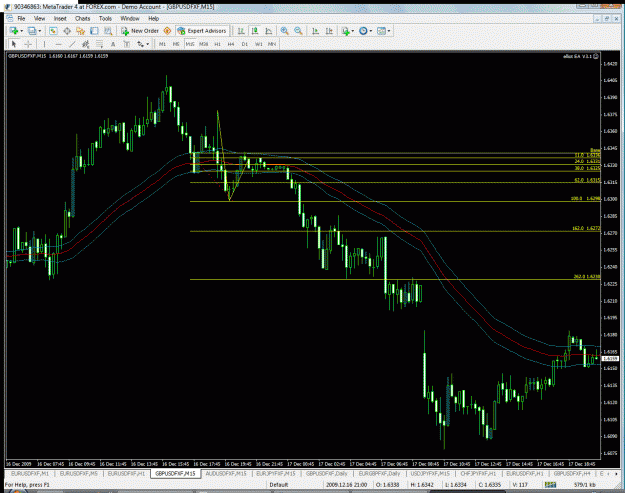
Task: Open the Charts menu
Action: (x=83, y=18)
